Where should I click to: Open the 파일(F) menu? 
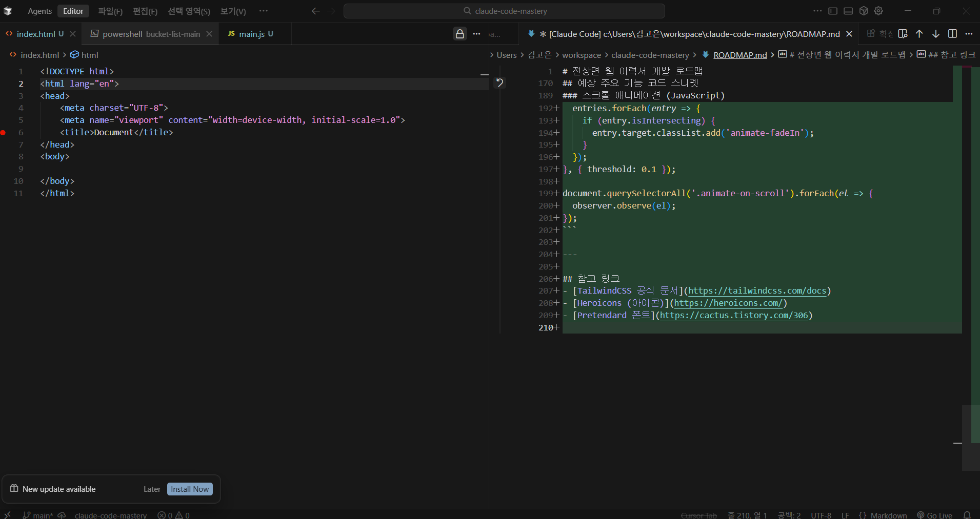coord(110,11)
